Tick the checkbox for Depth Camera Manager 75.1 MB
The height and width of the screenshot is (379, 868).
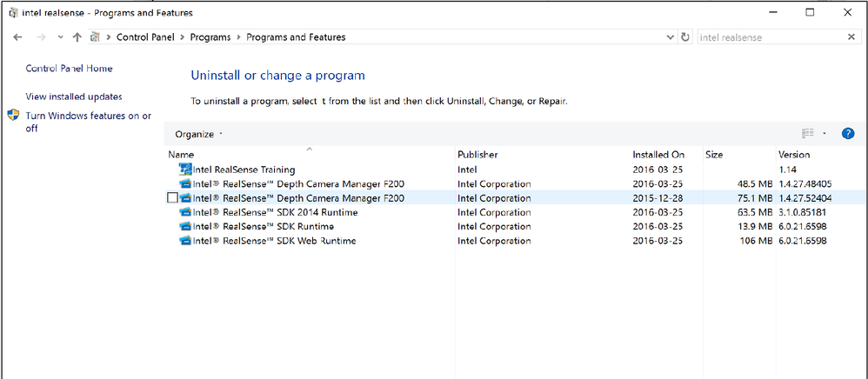[172, 198]
